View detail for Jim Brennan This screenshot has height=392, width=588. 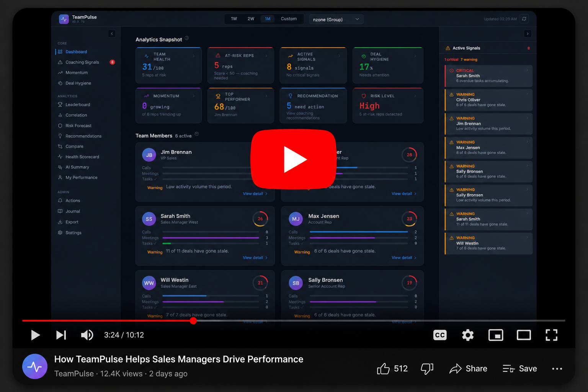point(255,194)
